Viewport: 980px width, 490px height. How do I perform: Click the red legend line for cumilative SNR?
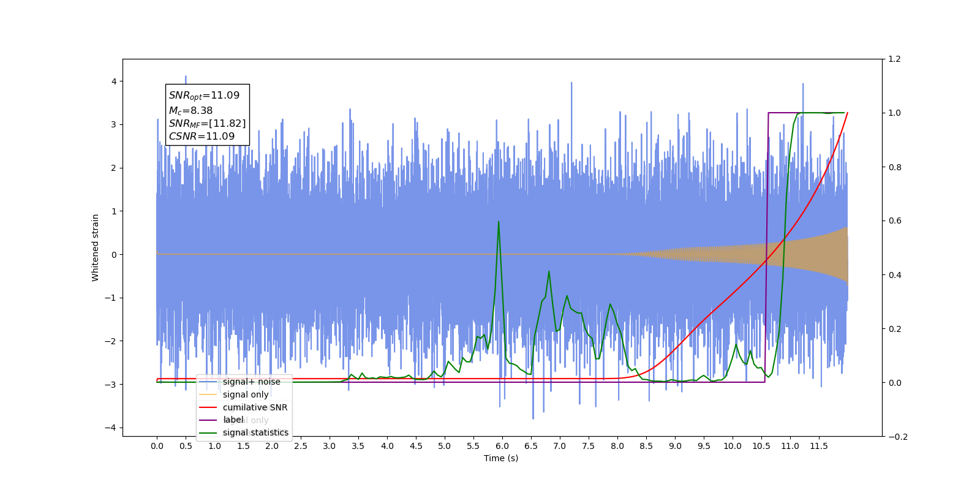tap(208, 407)
